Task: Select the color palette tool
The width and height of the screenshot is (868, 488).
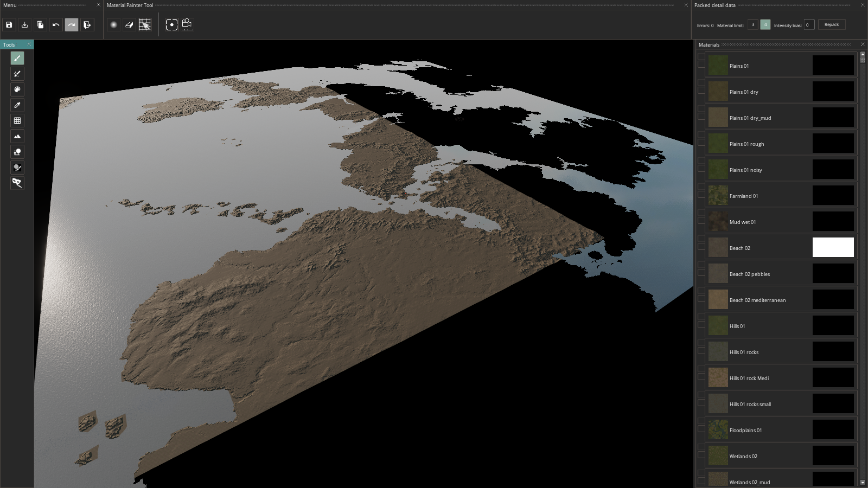Action: coord(17,89)
